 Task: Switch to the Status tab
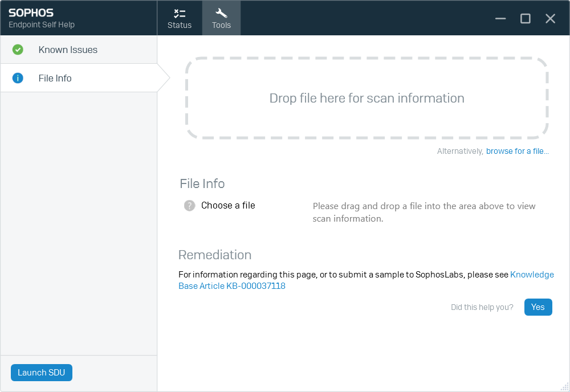click(180, 18)
